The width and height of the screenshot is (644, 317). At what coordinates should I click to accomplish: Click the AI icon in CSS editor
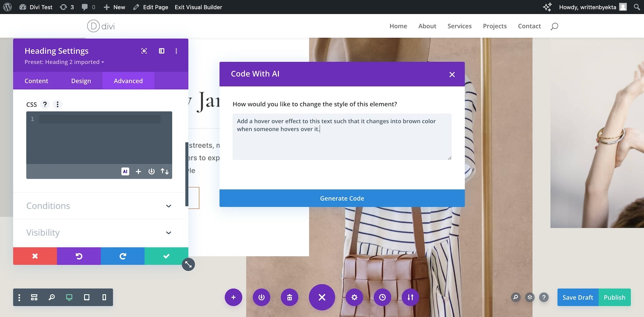pyautogui.click(x=125, y=172)
